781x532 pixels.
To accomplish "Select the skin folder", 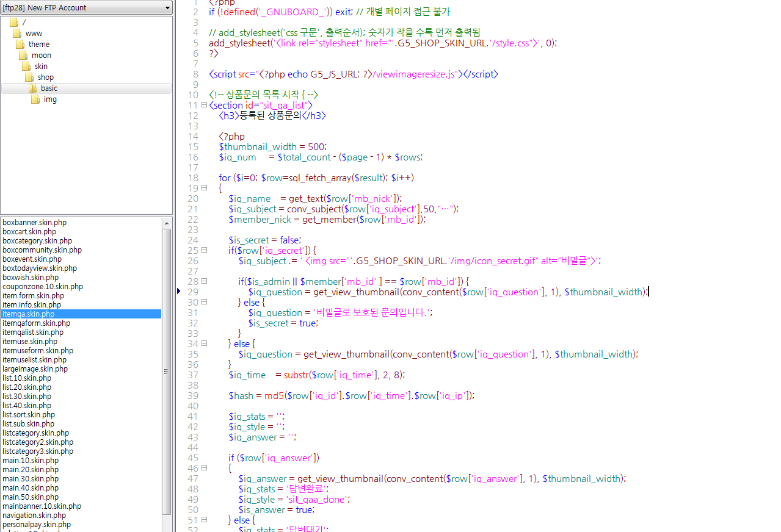I will (41, 66).
